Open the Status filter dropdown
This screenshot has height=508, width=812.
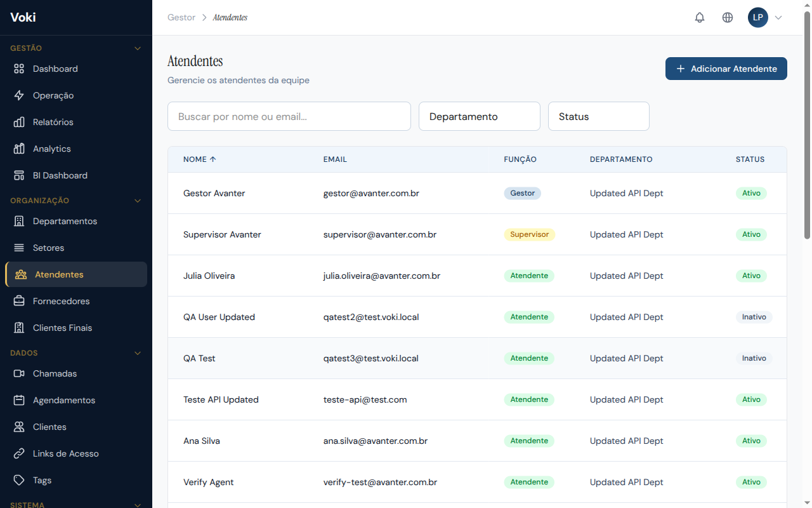click(598, 116)
